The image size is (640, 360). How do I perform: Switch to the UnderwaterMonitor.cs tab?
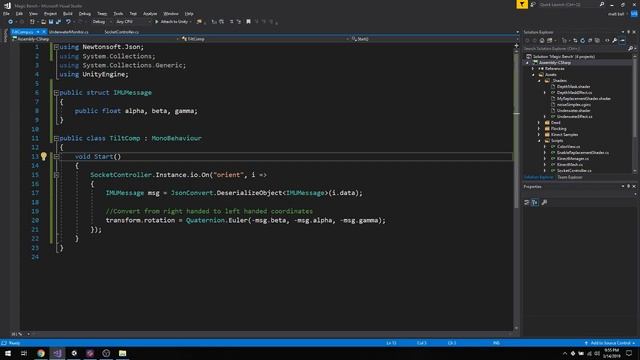(x=69, y=32)
